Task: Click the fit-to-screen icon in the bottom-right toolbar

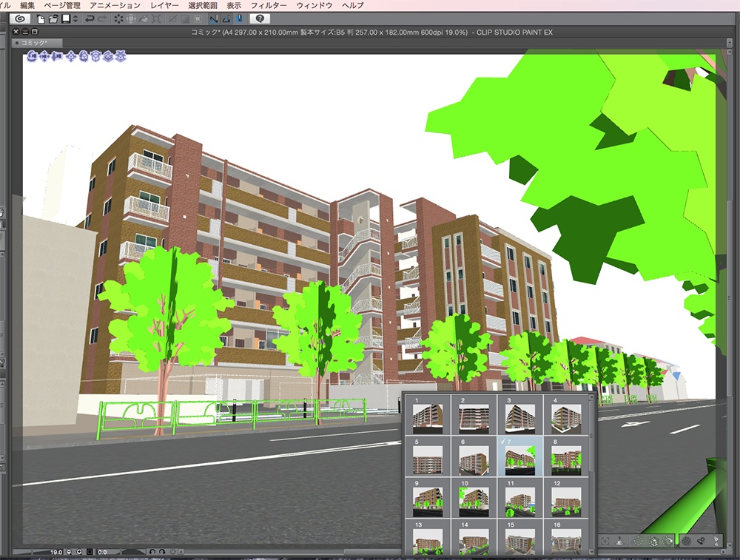Action: pyautogui.click(x=605, y=541)
